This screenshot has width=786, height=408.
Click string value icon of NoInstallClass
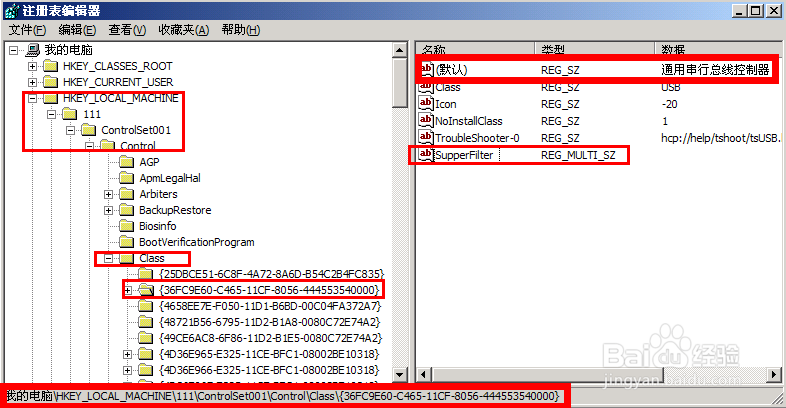click(426, 120)
